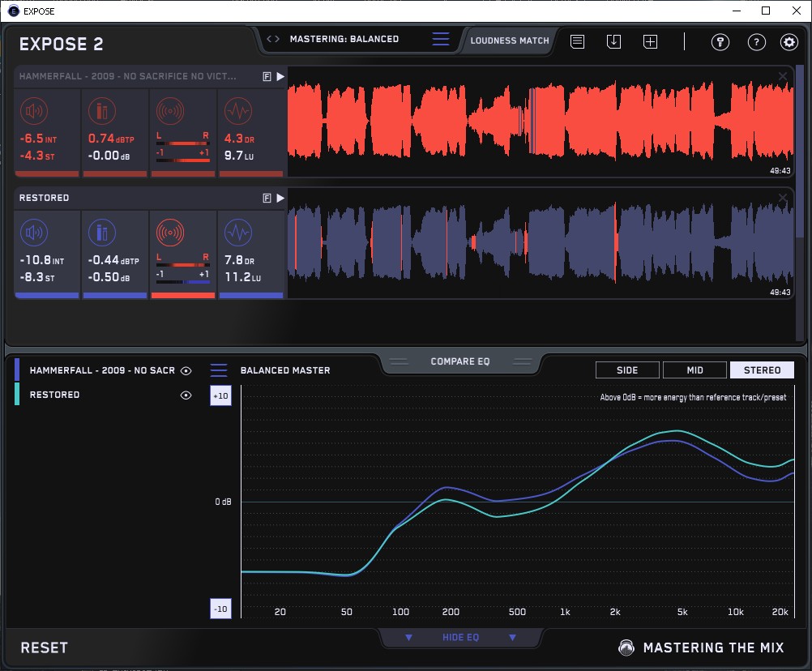The height and width of the screenshot is (671, 812).
Task: Open the help question mark icon
Action: pyautogui.click(x=756, y=42)
